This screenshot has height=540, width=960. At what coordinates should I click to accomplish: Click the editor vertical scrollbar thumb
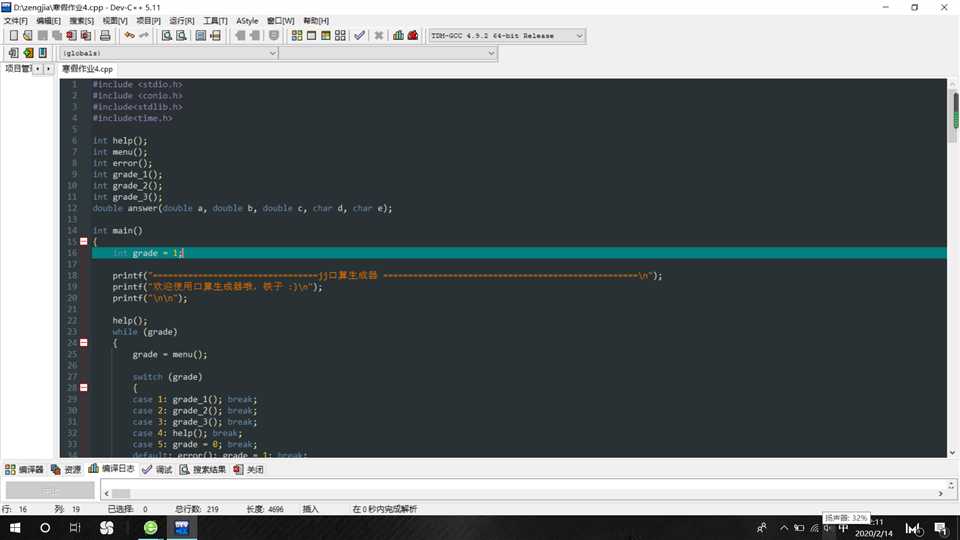tap(954, 116)
